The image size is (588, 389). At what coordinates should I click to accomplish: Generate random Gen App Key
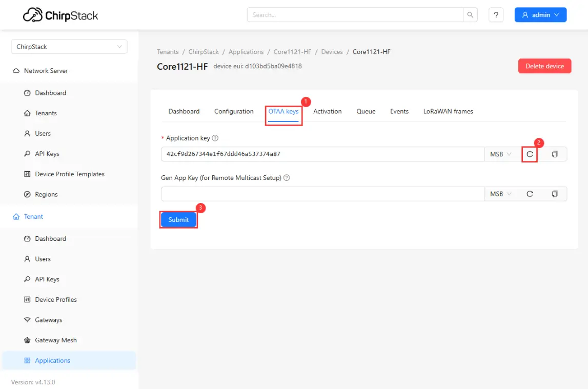click(530, 194)
